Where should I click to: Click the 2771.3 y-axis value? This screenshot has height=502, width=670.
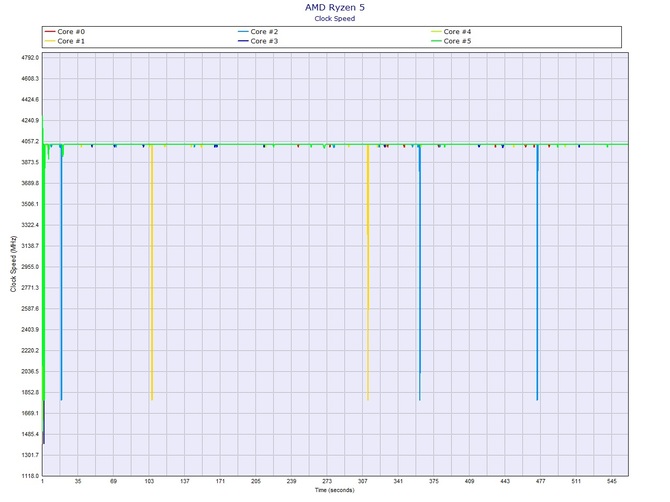pyautogui.click(x=30, y=288)
